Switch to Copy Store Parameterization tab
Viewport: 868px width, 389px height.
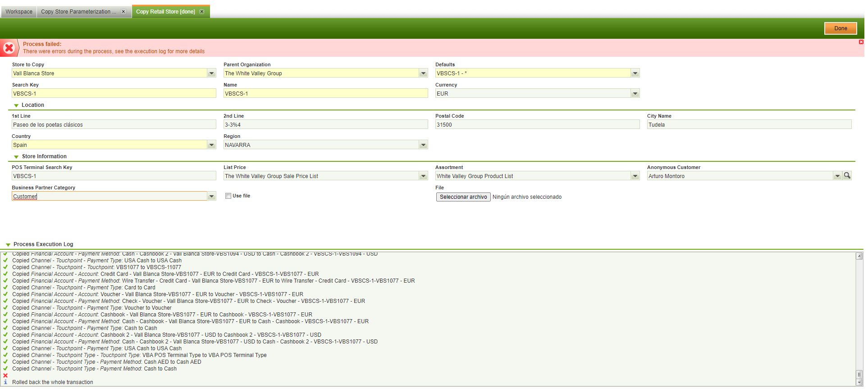coord(78,12)
